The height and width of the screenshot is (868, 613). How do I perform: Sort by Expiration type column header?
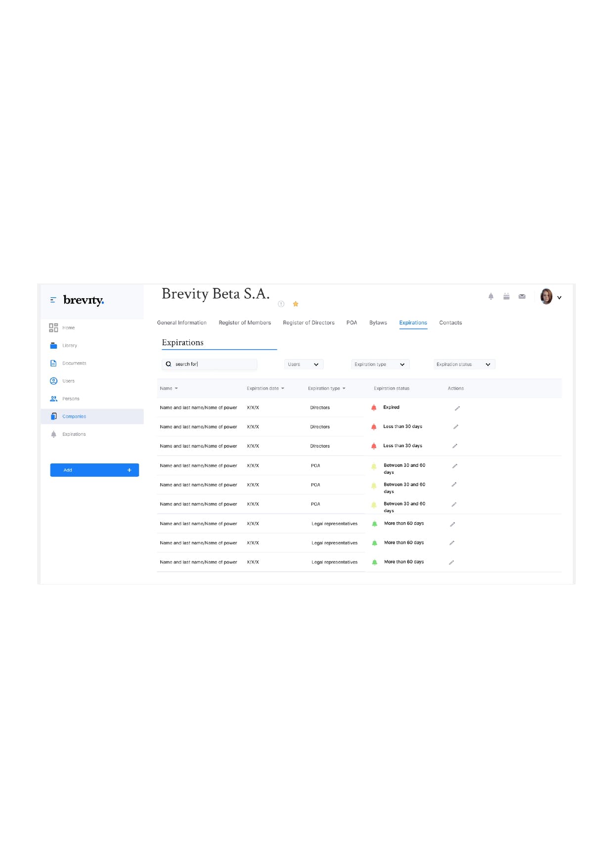coord(327,388)
